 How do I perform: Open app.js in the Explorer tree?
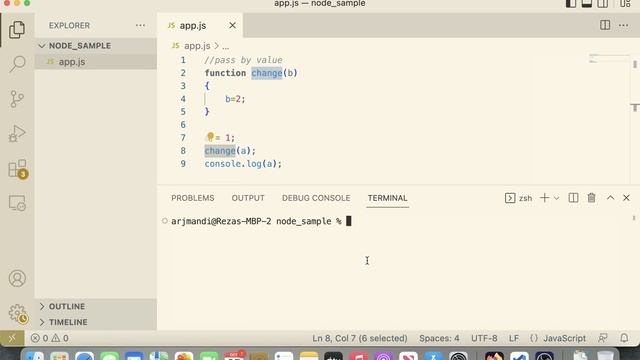coord(96,62)
